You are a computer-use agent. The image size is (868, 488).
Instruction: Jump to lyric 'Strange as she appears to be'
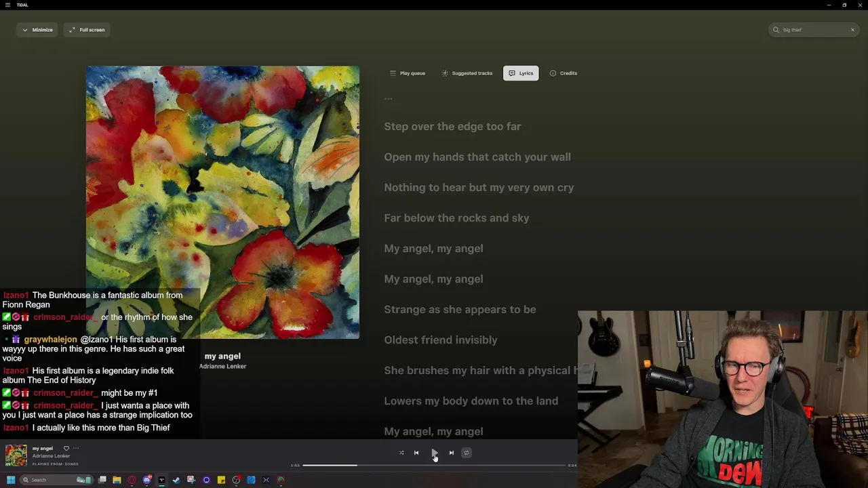pos(460,310)
